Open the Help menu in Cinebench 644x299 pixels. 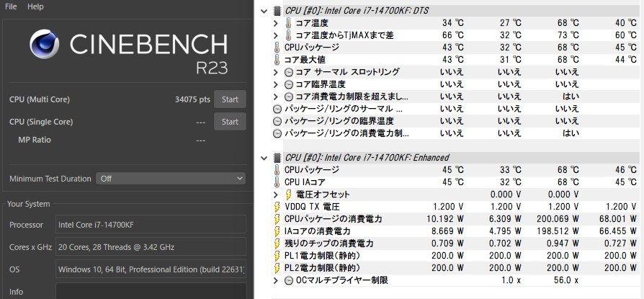[35, 6]
